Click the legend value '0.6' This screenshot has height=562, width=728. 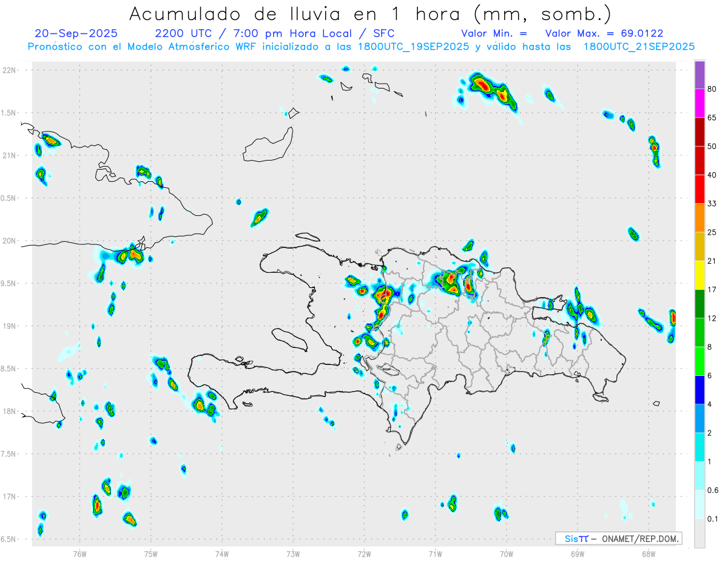point(713,490)
